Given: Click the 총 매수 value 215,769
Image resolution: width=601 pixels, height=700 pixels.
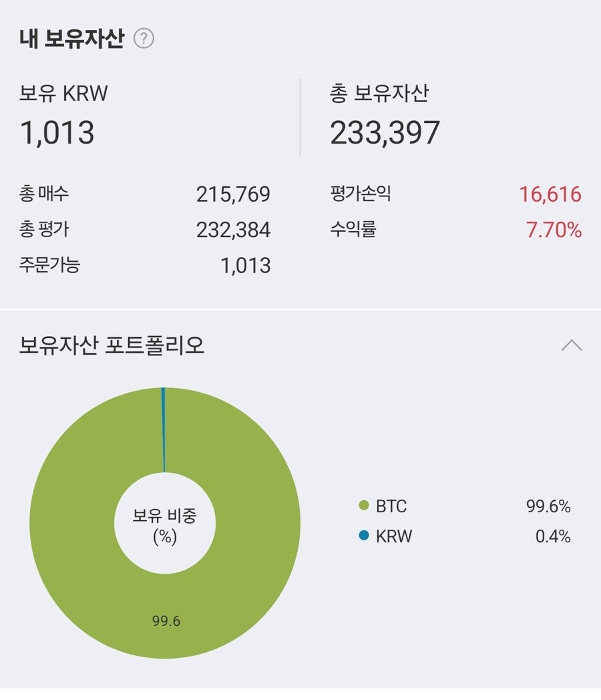Looking at the screenshot, I should tap(233, 194).
